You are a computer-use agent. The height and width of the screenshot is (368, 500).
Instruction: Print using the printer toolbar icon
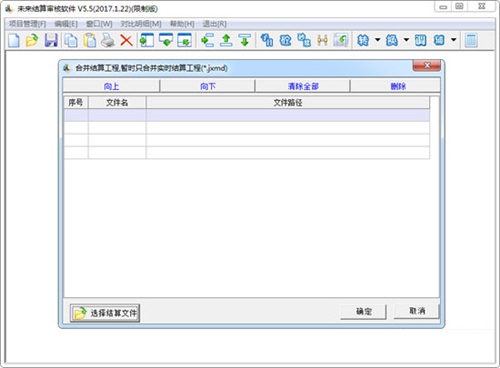click(x=108, y=40)
